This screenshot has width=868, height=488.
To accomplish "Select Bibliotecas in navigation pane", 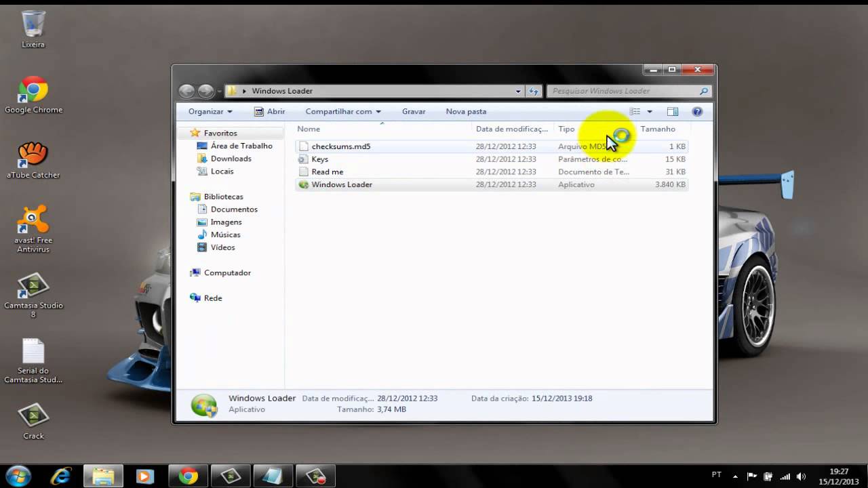I will (223, 197).
